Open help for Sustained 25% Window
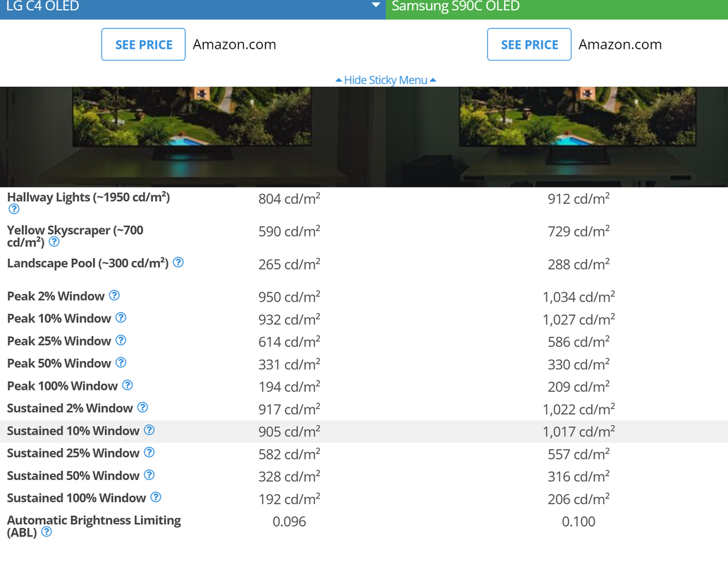 coord(149,453)
